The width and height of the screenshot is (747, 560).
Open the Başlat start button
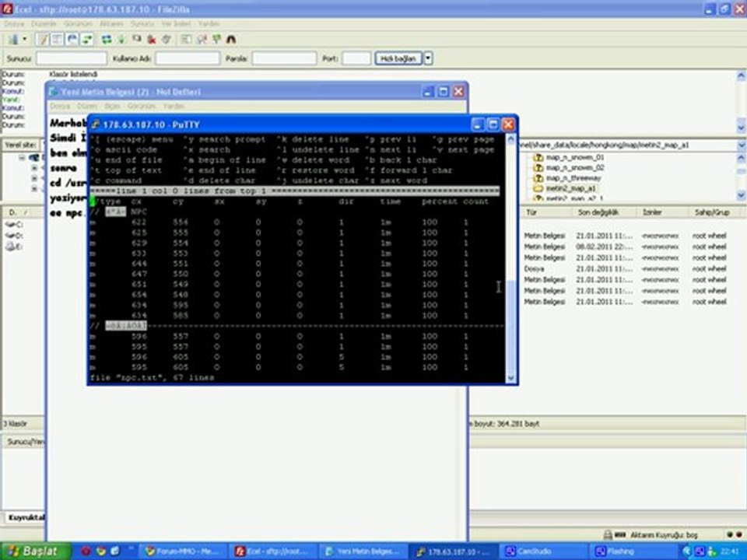(35, 551)
